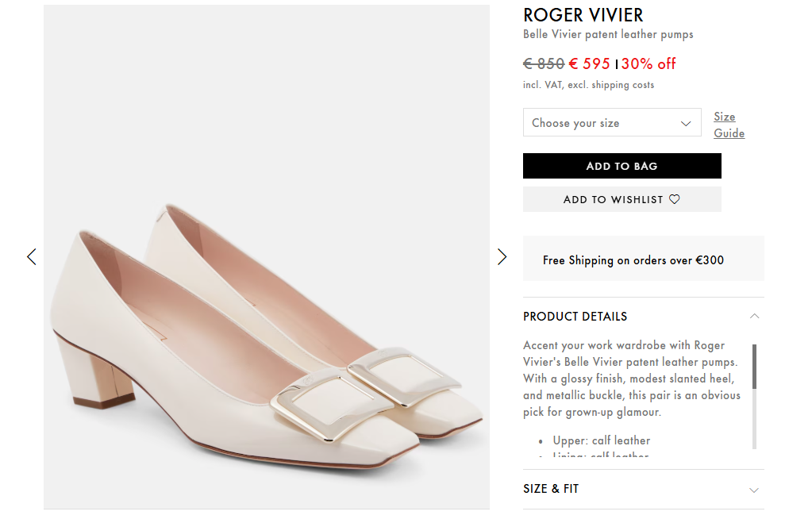Click the product details scrollbar
Screen dimensions: 812x519
pyautogui.click(x=754, y=367)
